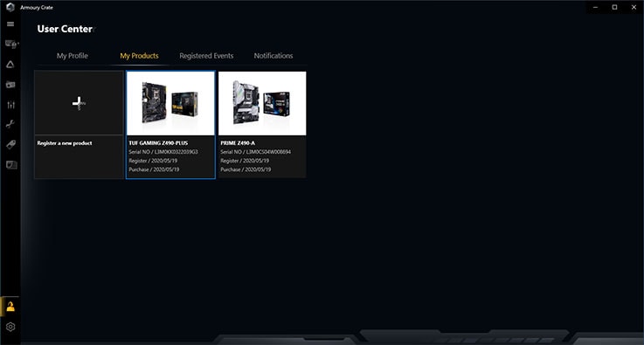This screenshot has height=345, width=644.
Task: Minimize the Armoury Crate window
Action: click(596, 7)
